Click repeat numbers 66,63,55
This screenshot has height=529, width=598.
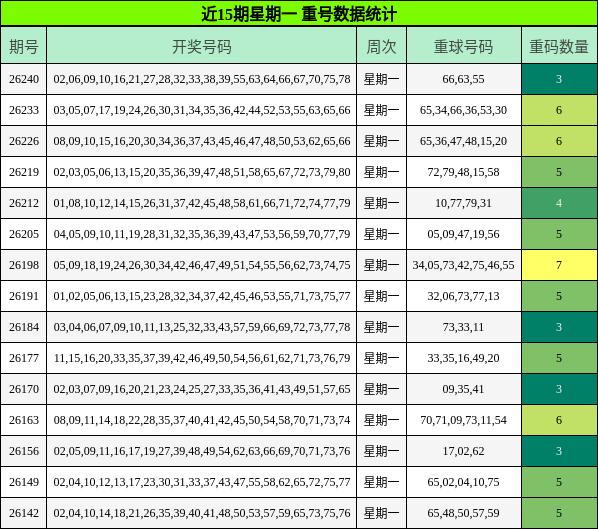(x=463, y=79)
